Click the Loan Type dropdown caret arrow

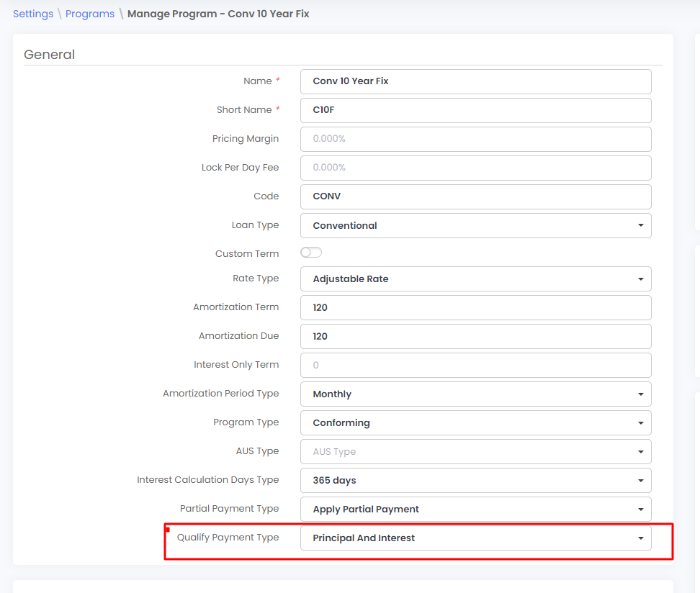[640, 225]
